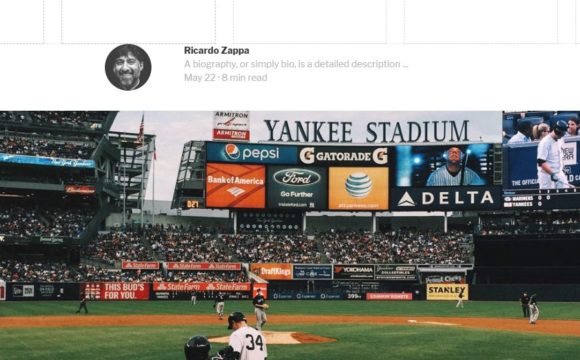Select the Bank of America ad panel
This screenshot has width=580, height=360.
pos(236,186)
